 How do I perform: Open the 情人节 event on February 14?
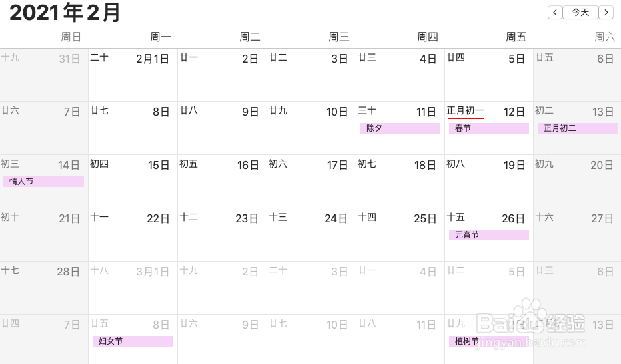(43, 182)
